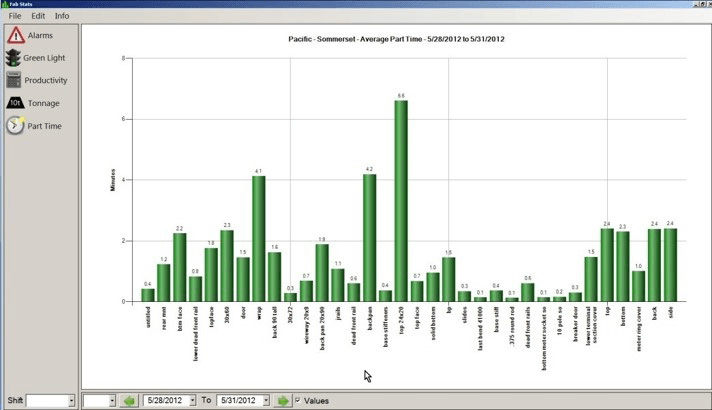Open the end date 5/31/2012 dropdown
The height and width of the screenshot is (410, 712).
click(265, 400)
